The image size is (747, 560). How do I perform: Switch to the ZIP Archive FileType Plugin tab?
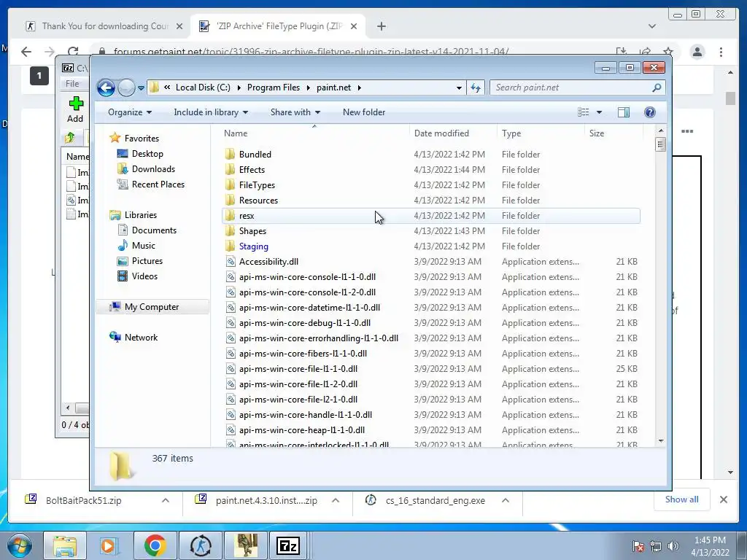279,26
